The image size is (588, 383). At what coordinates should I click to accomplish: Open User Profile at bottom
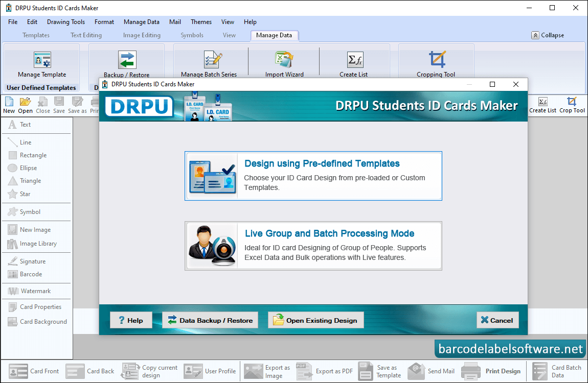pos(210,371)
